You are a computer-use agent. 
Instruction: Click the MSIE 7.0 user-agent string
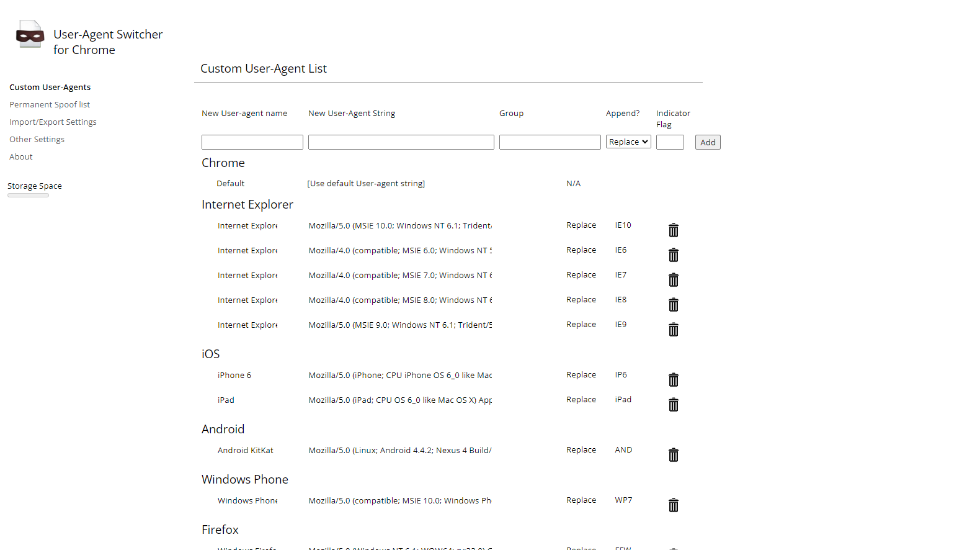click(x=400, y=276)
